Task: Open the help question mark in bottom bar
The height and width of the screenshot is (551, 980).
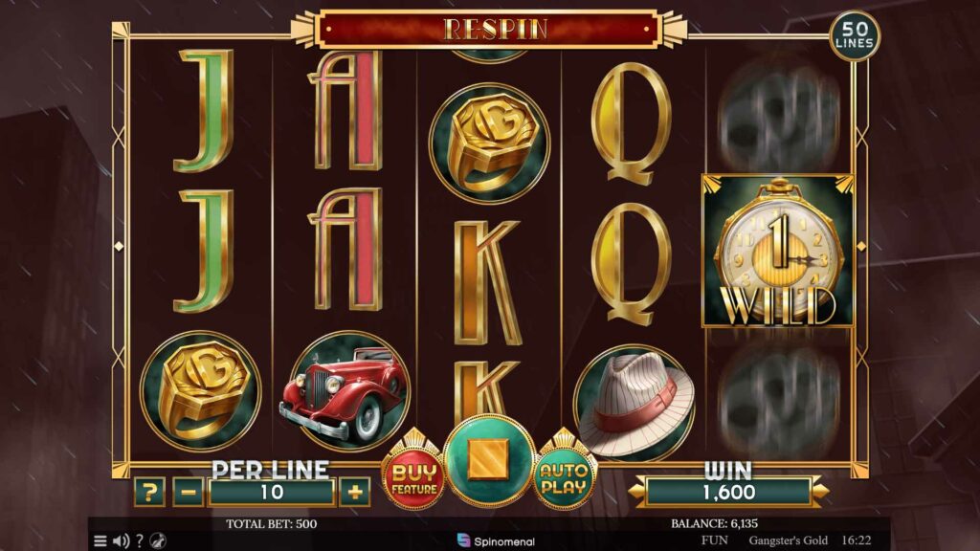Action: 140,541
